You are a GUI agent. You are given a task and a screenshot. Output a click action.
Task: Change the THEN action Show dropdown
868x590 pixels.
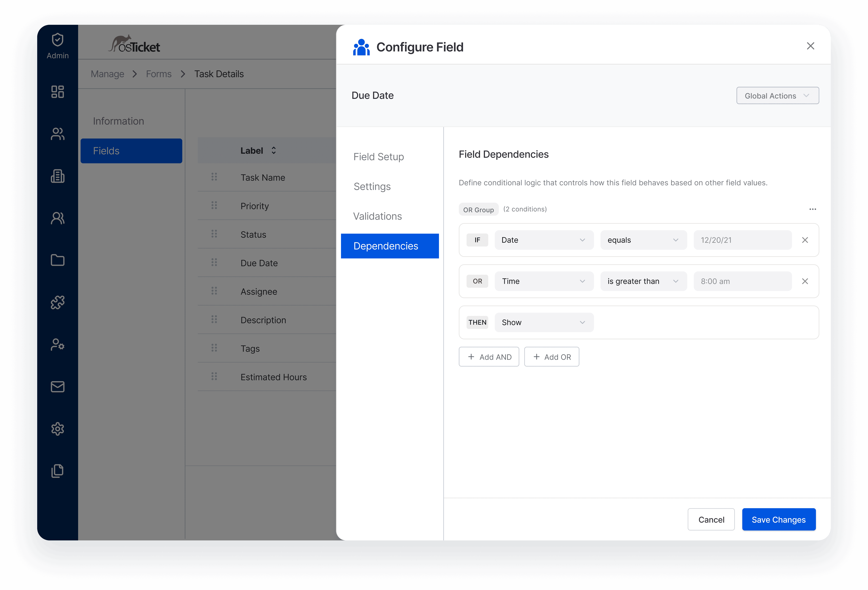(x=544, y=322)
